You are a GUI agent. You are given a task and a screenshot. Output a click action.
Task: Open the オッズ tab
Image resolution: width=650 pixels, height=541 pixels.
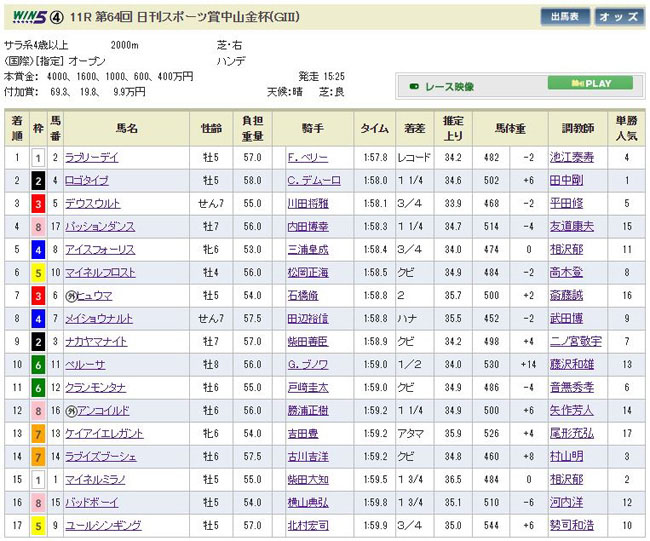click(620, 17)
